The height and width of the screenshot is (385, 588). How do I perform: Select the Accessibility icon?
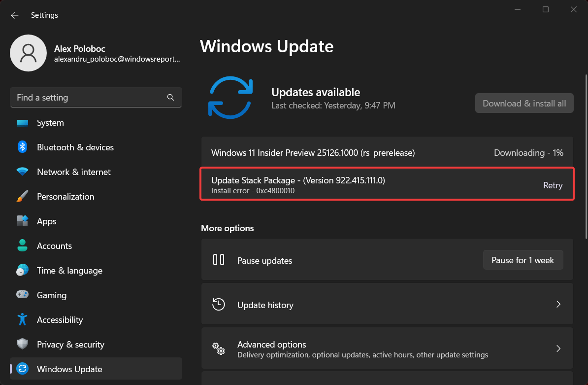coord(22,319)
